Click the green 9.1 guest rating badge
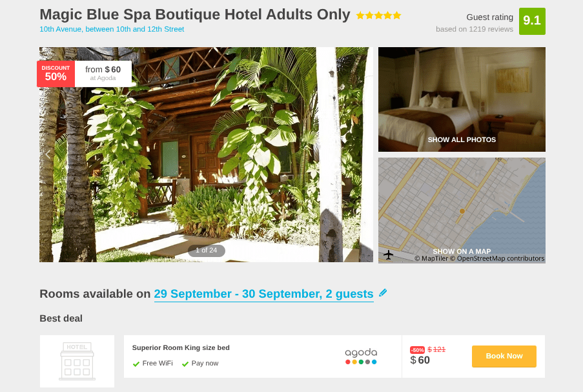 point(532,21)
